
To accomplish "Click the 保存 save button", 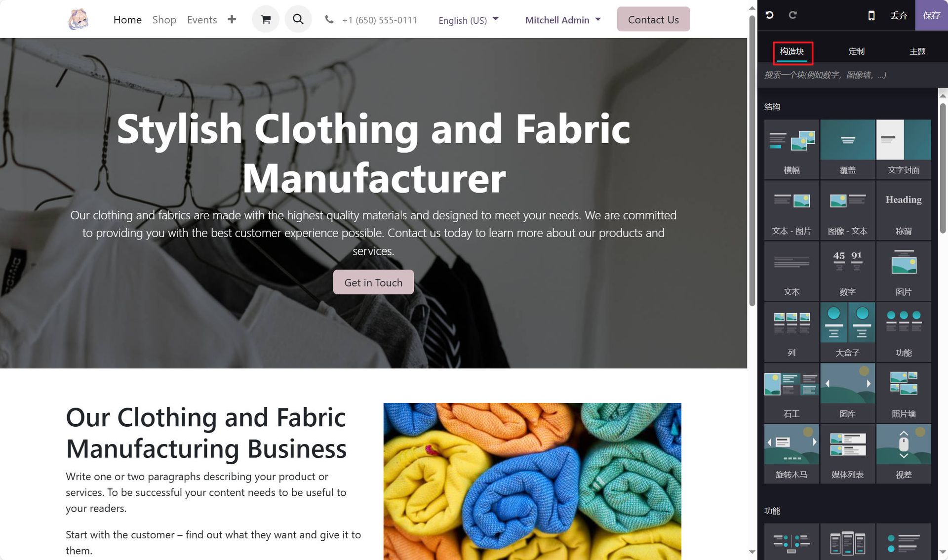I will click(x=931, y=15).
